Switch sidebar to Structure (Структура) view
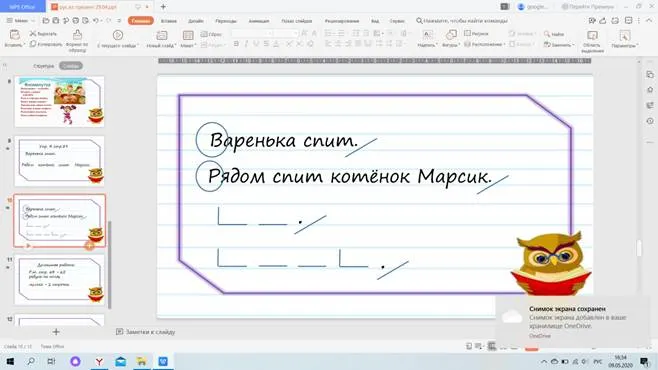Screen dimensions: 658x370 (x=44, y=66)
